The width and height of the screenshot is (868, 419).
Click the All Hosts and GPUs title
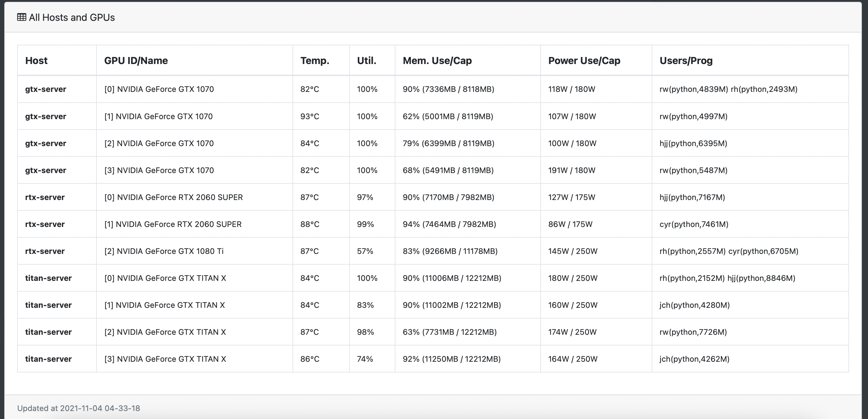pos(72,17)
